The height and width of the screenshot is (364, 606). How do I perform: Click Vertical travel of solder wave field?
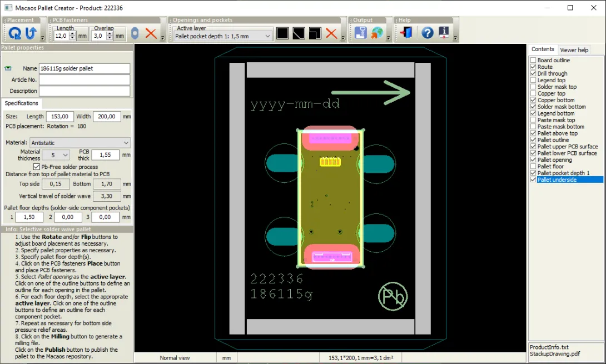tap(107, 196)
